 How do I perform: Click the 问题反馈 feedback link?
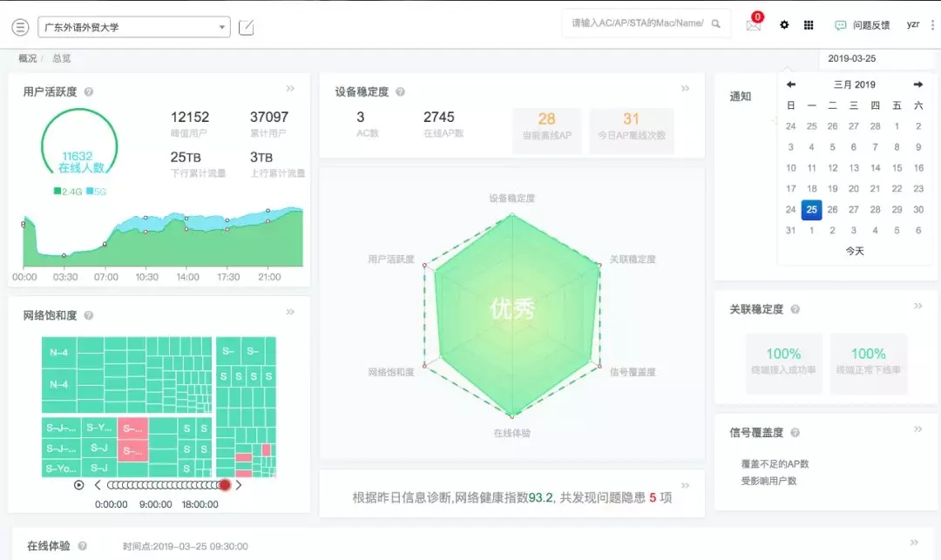863,25
